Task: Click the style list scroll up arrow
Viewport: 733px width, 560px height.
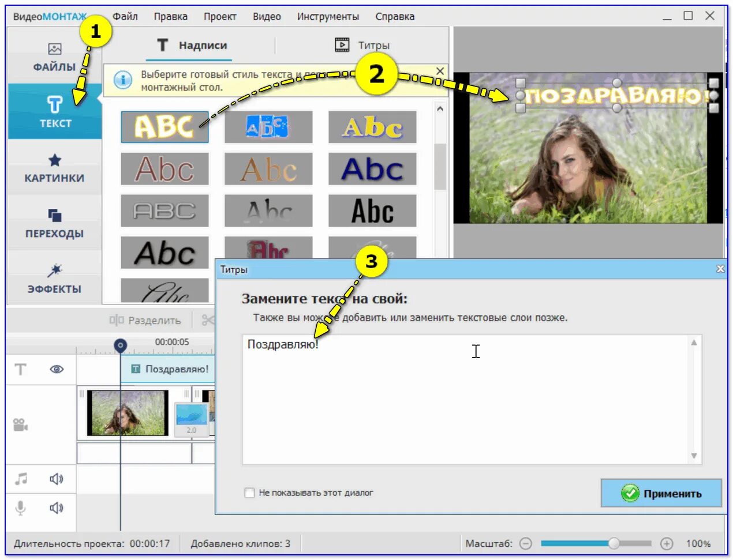Action: pos(440,108)
